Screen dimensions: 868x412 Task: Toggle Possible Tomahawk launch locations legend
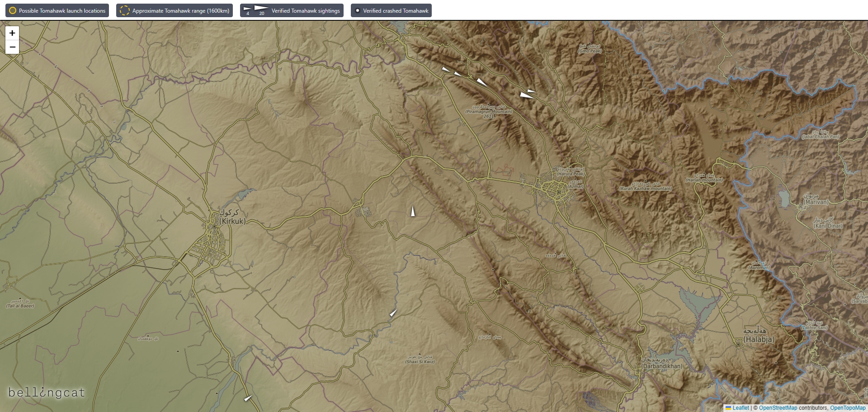57,10
